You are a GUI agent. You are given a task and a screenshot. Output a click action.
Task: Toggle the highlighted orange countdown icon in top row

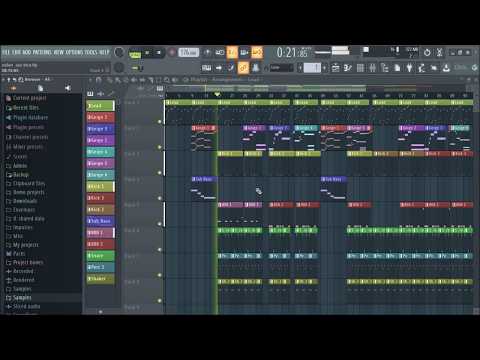pyautogui.click(x=232, y=52)
